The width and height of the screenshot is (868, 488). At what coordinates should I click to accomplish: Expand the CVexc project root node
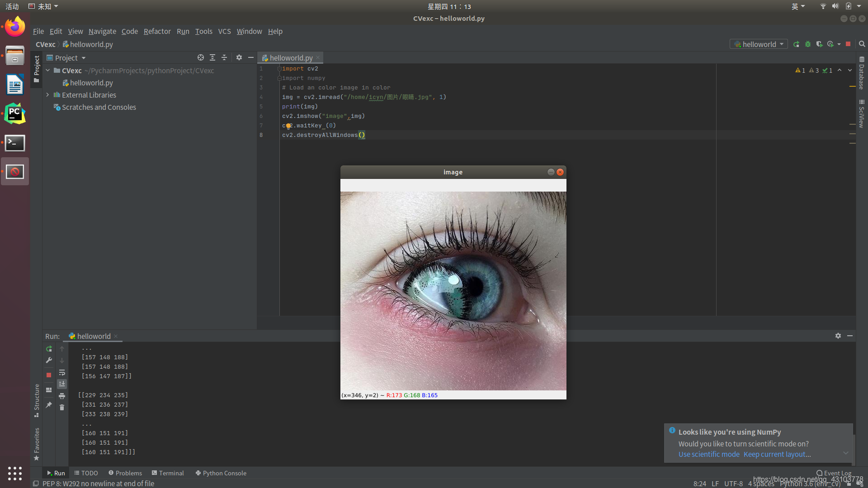[x=48, y=70]
